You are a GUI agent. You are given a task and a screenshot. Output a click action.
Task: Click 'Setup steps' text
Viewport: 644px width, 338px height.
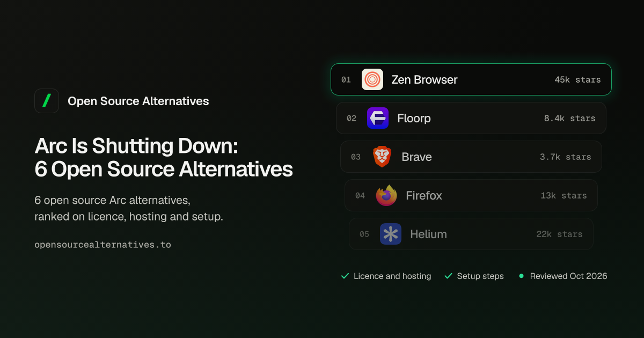[x=480, y=276]
